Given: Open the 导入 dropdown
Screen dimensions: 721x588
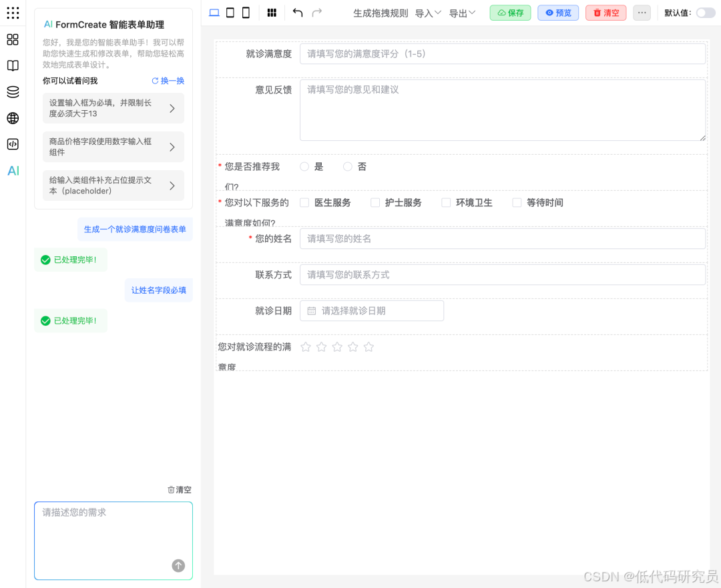Looking at the screenshot, I should pyautogui.click(x=428, y=13).
